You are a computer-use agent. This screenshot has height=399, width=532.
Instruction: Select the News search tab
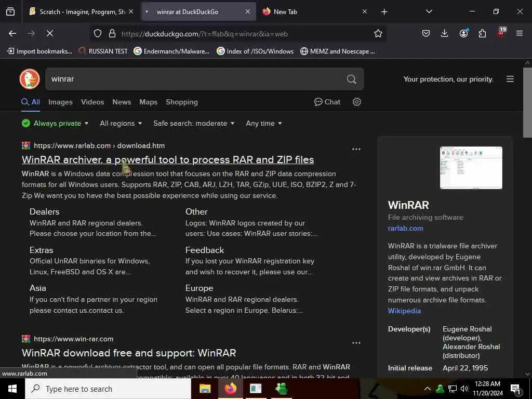pyautogui.click(x=122, y=102)
